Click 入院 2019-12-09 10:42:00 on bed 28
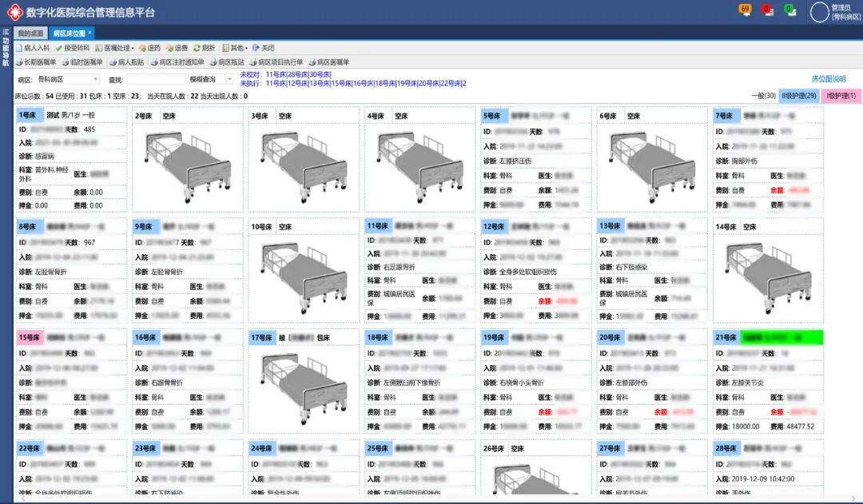863x504 pixels. 755,479
